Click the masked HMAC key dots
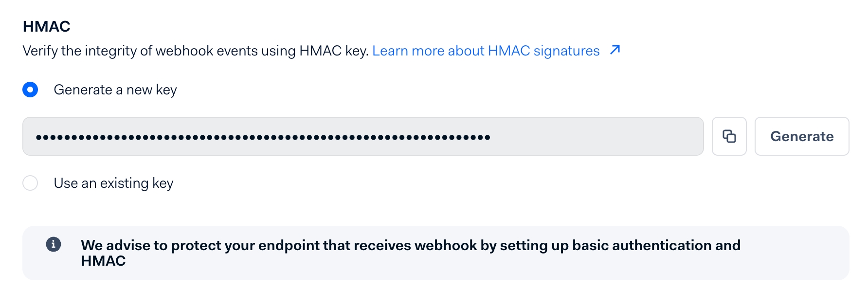 (263, 137)
